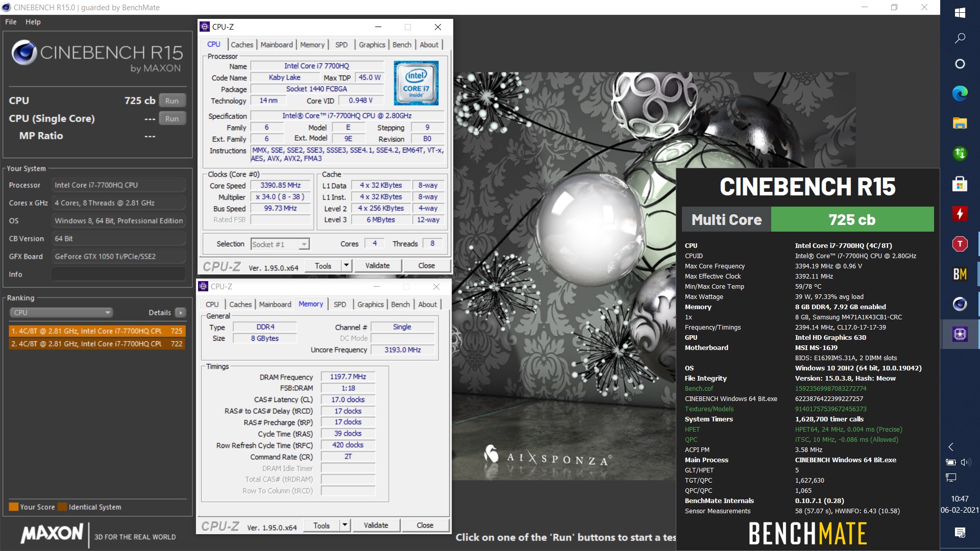Click the Cinebench R15 logo sphere

(x=24, y=52)
